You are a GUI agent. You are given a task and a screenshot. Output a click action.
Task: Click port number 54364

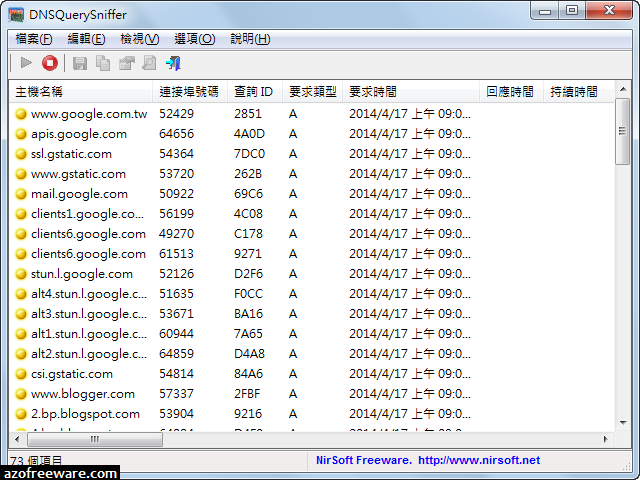[x=176, y=154]
